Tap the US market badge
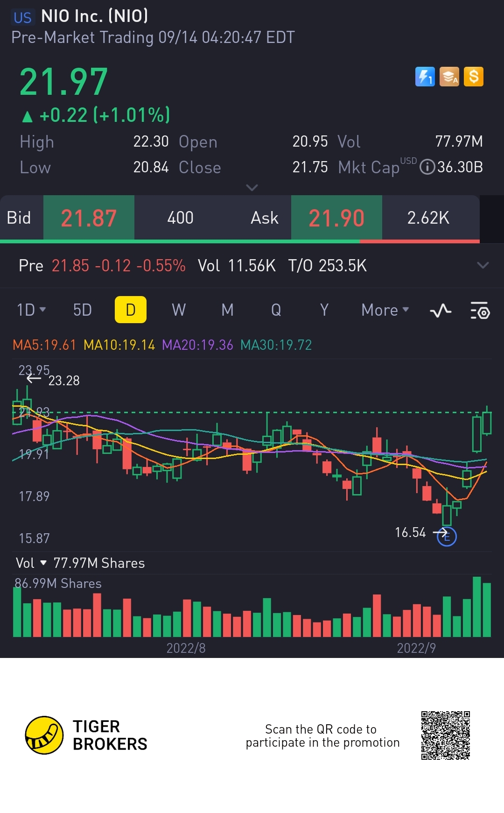The width and height of the screenshot is (504, 813). click(22, 17)
